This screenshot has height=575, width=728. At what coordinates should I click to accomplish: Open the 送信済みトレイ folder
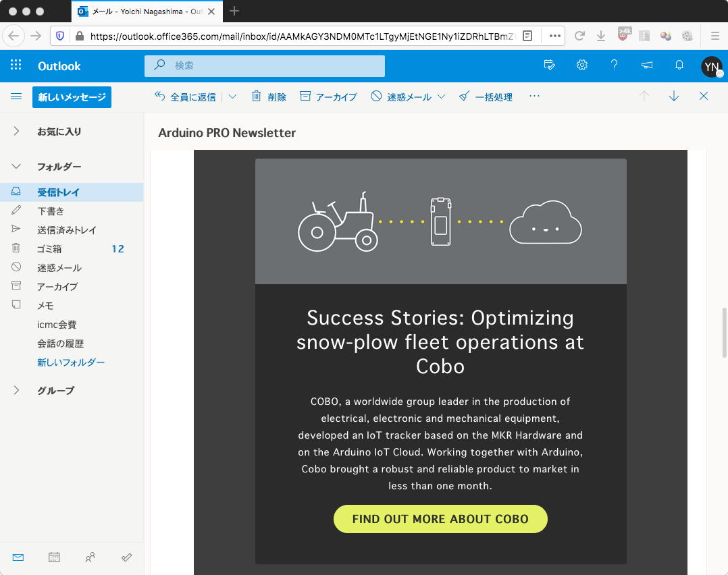67,230
